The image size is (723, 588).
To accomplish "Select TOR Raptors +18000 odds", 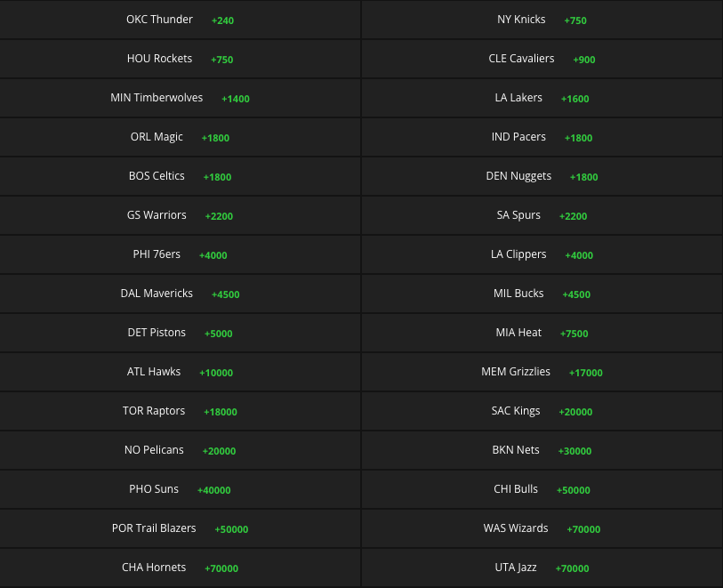I will (x=180, y=412).
